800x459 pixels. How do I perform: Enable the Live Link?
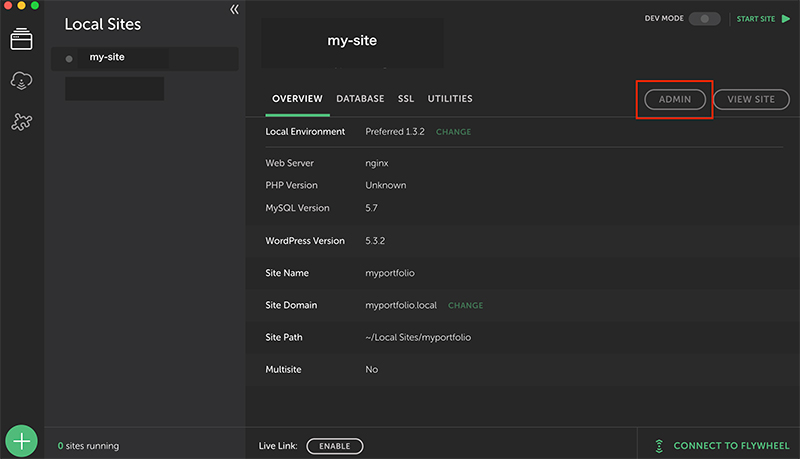pos(335,446)
